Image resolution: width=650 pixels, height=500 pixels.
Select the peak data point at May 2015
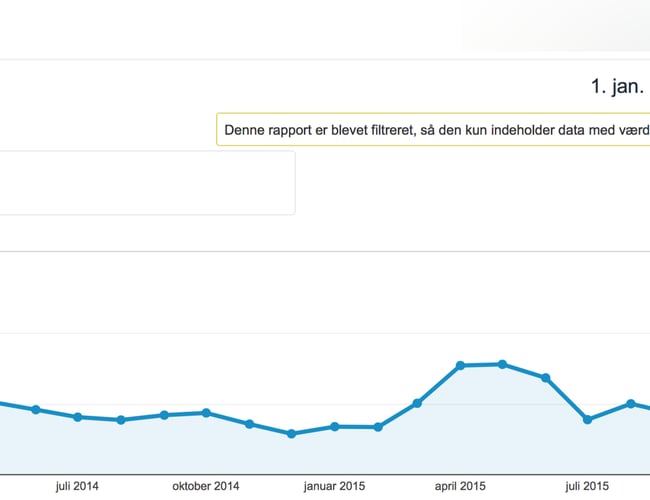pos(502,364)
